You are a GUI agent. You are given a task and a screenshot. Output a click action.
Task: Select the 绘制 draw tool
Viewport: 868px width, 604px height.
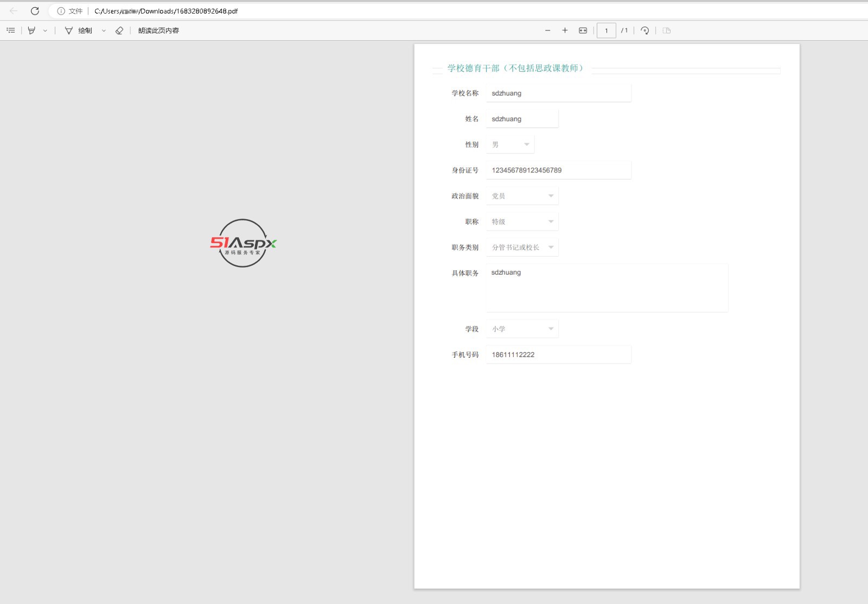tap(79, 30)
